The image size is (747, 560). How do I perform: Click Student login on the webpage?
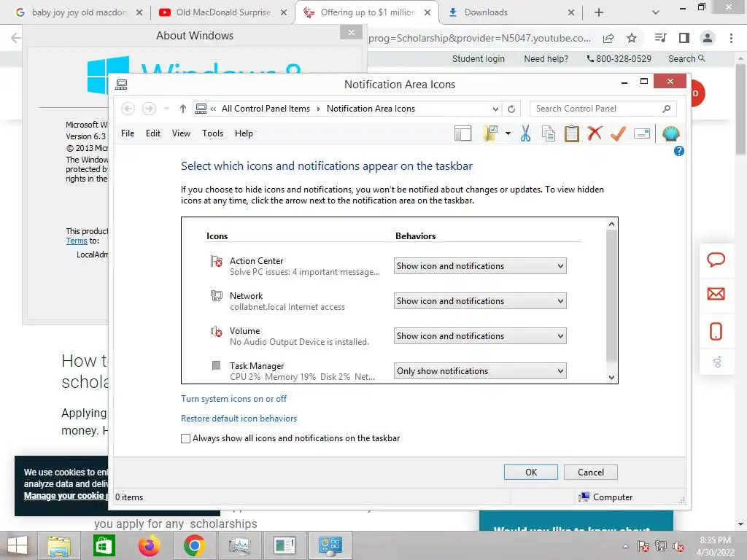coord(478,59)
